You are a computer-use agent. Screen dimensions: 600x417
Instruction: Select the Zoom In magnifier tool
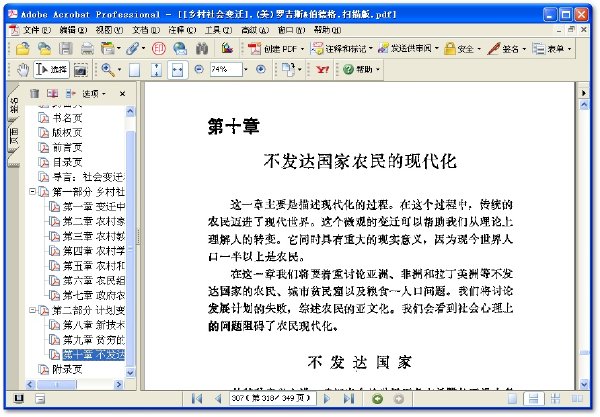click(x=108, y=70)
